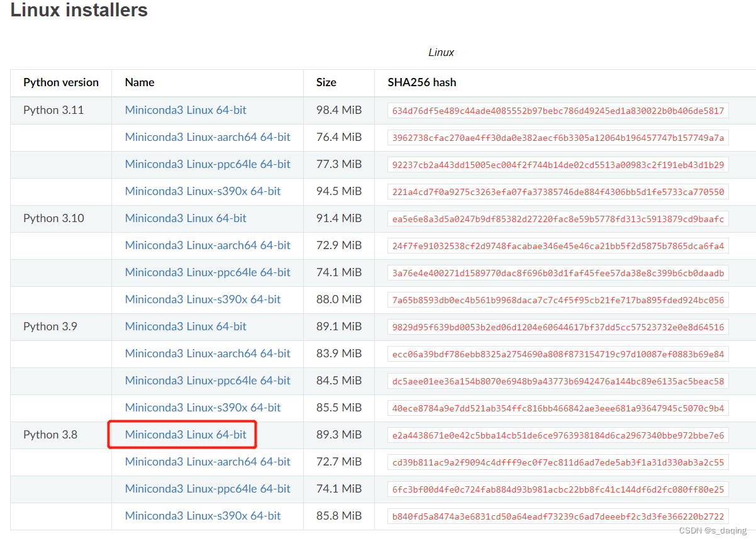The width and height of the screenshot is (756, 541).
Task: Select hash starting with ea5e6e8a3d5a0247
Action: coord(558,219)
